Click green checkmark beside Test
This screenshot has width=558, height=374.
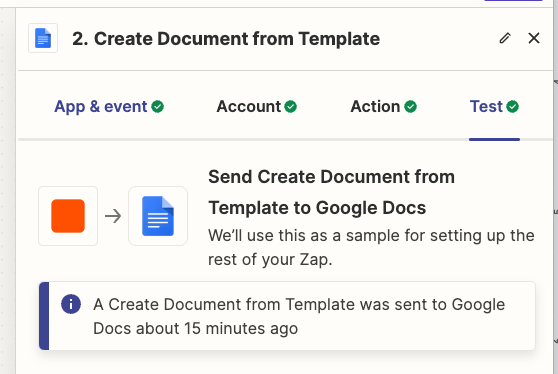tap(512, 106)
